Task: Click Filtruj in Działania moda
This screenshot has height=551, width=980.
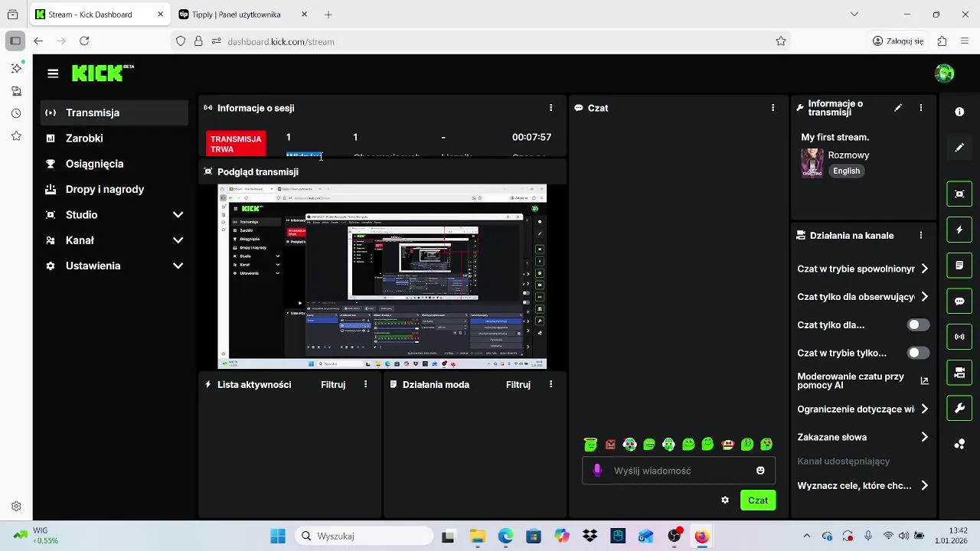Action: (x=518, y=385)
